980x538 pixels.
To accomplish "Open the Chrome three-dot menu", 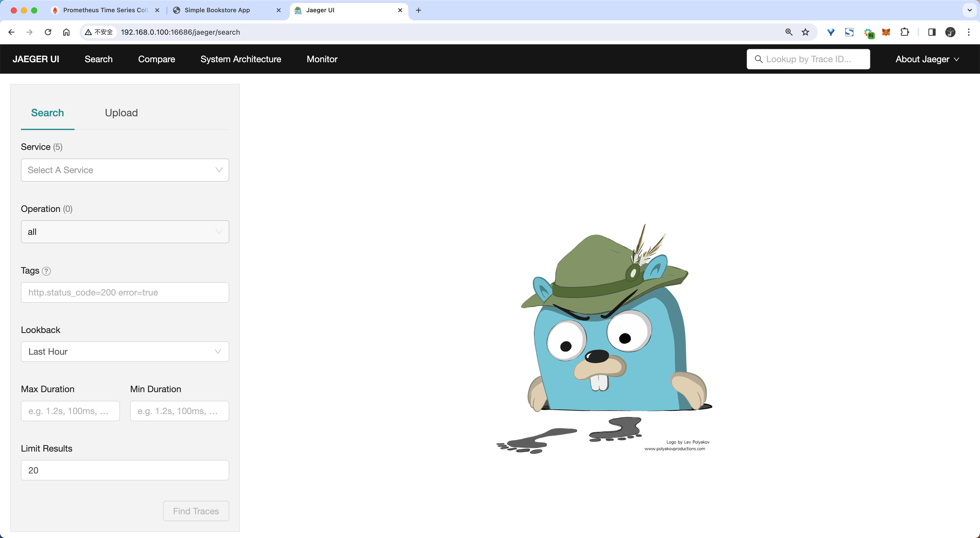I will 969,32.
